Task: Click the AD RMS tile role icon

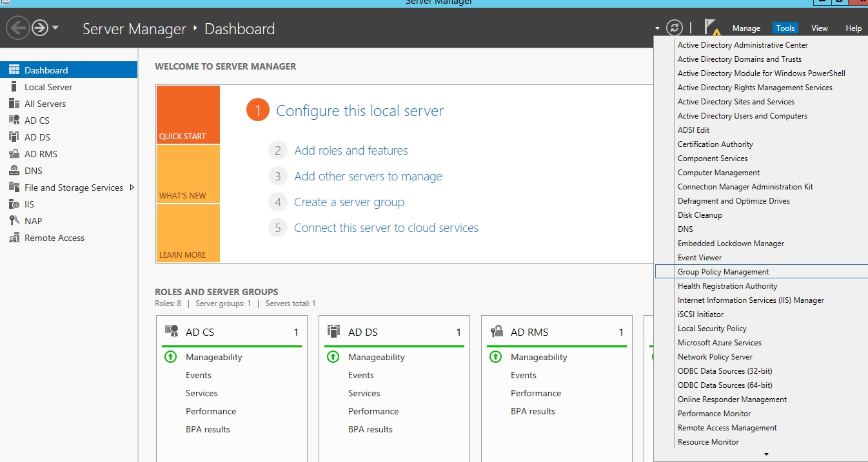Action: 496,332
